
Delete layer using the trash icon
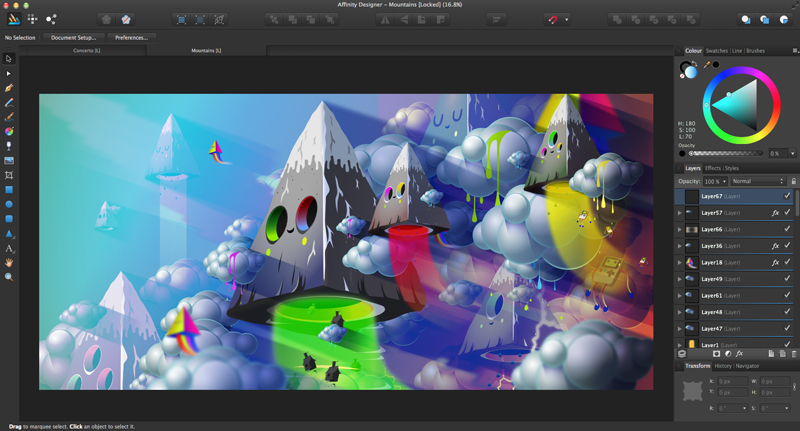pyautogui.click(x=793, y=353)
